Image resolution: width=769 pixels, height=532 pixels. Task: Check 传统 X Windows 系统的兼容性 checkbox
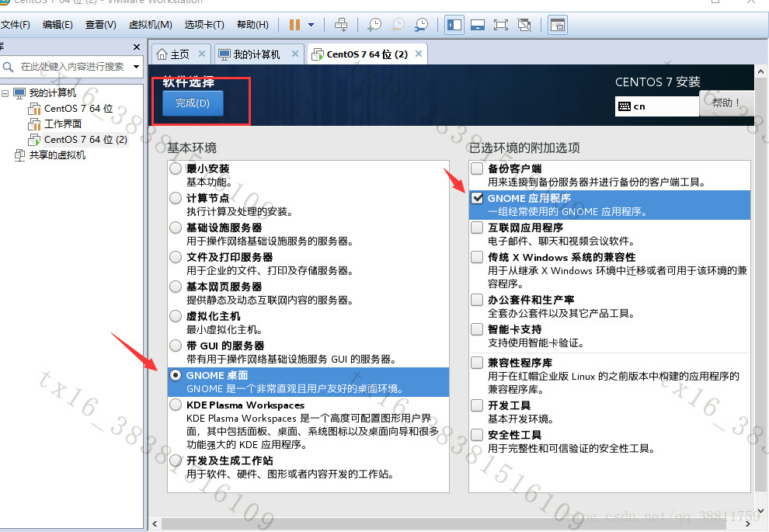coord(477,257)
